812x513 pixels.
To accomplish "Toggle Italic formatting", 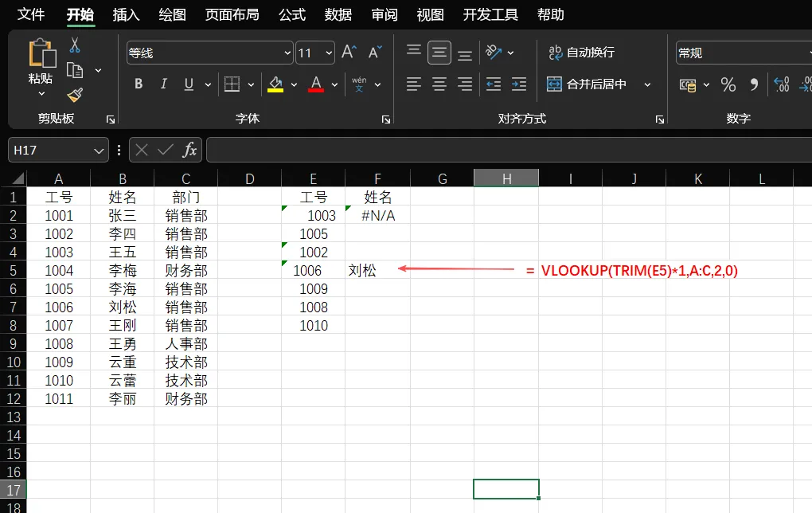I will (164, 84).
